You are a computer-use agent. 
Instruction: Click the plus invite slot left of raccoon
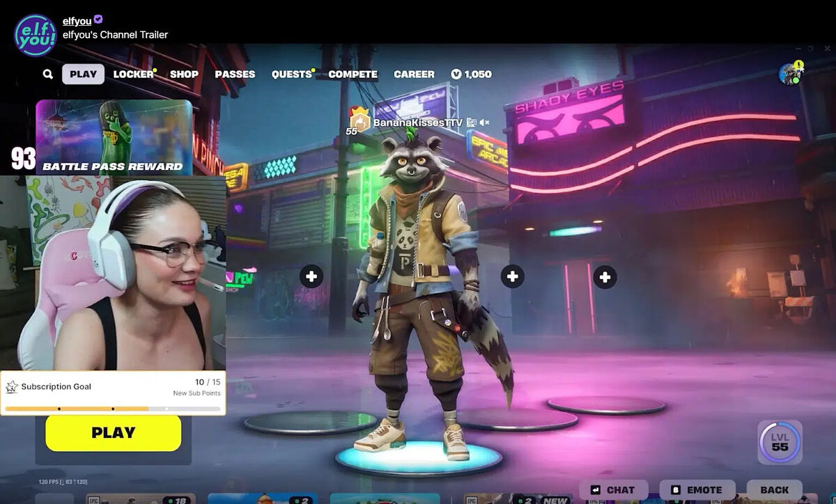(311, 276)
